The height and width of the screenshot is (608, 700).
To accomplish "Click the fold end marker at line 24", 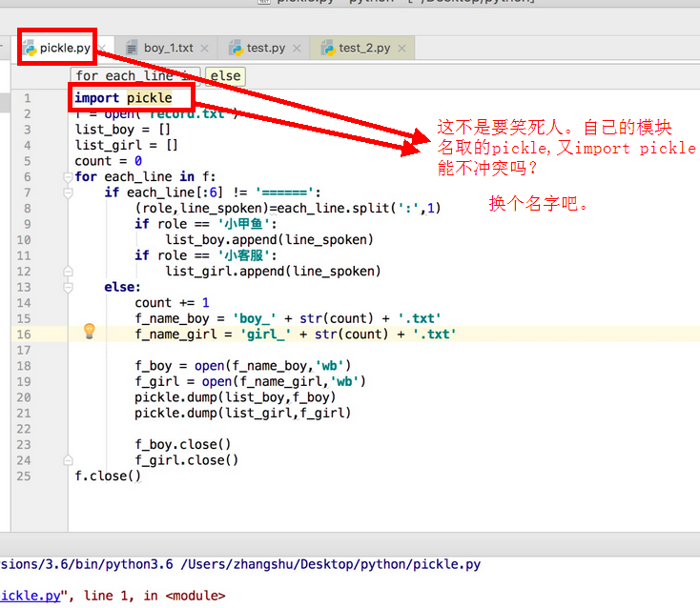I will 68,459.
